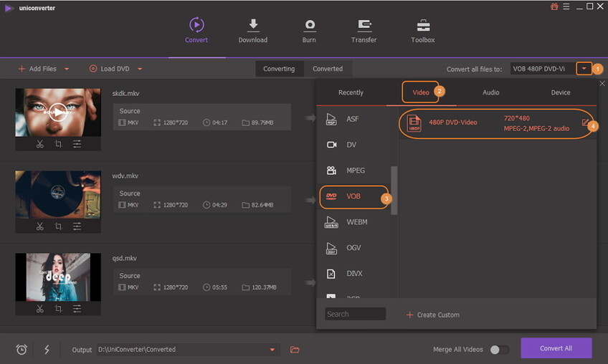Switch to the Audio format tab
Viewport: 608px width, 364px height.
coord(491,92)
